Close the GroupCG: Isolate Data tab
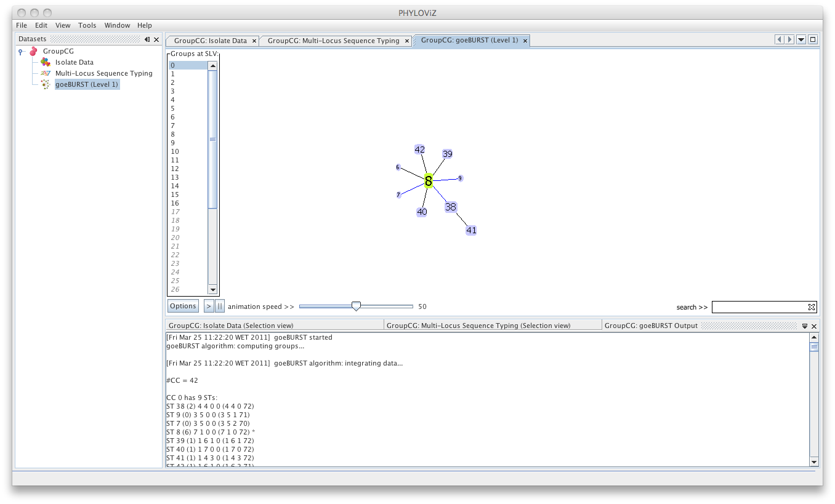 point(254,41)
